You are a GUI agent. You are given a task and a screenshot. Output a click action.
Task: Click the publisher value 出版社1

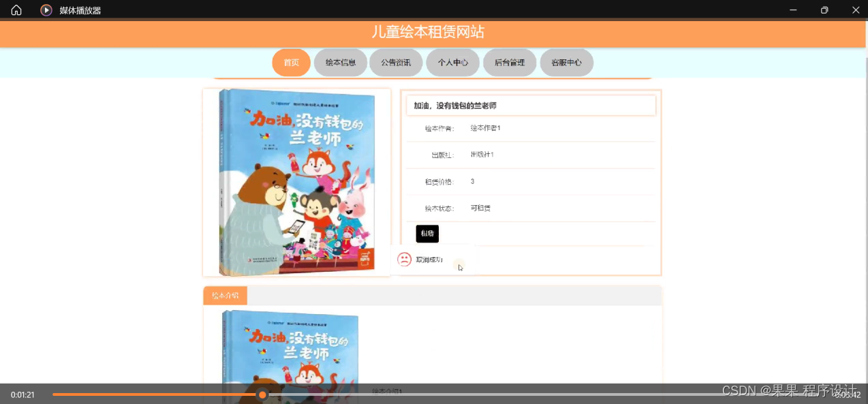(482, 155)
